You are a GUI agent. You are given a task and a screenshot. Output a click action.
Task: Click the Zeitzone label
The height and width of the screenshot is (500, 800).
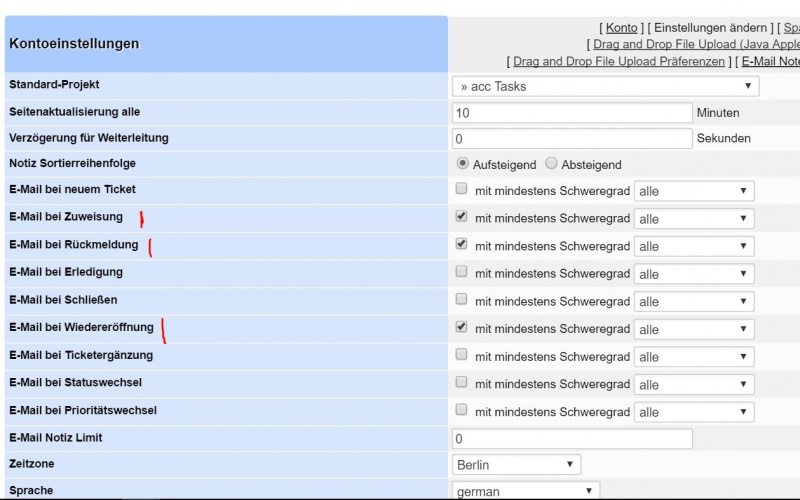[32, 464]
